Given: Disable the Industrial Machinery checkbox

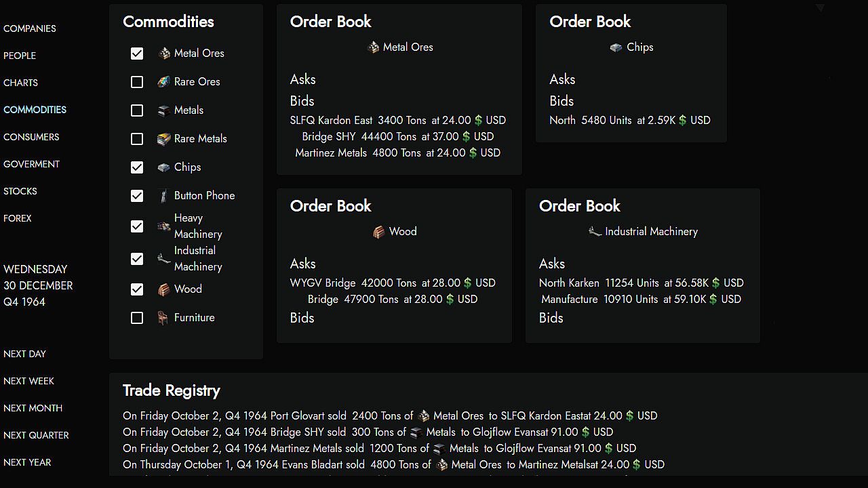Looking at the screenshot, I should [137, 259].
